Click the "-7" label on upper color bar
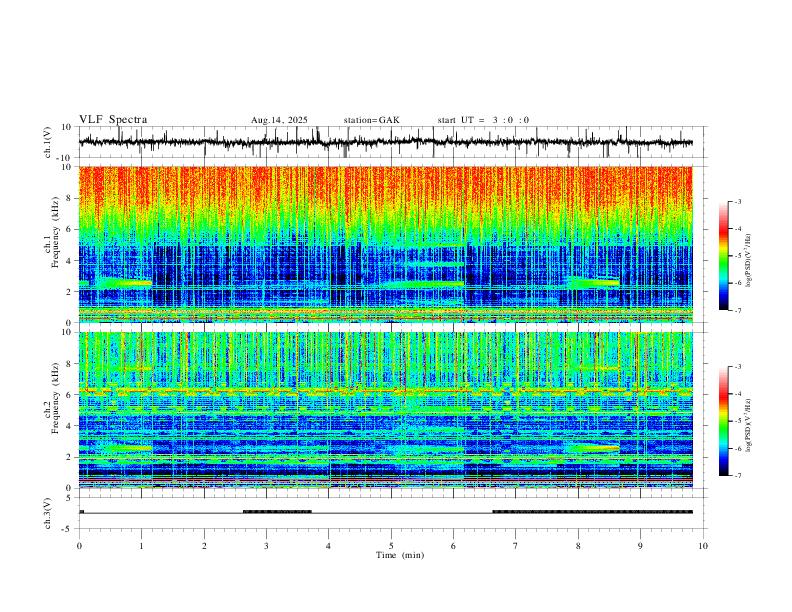 [x=738, y=310]
